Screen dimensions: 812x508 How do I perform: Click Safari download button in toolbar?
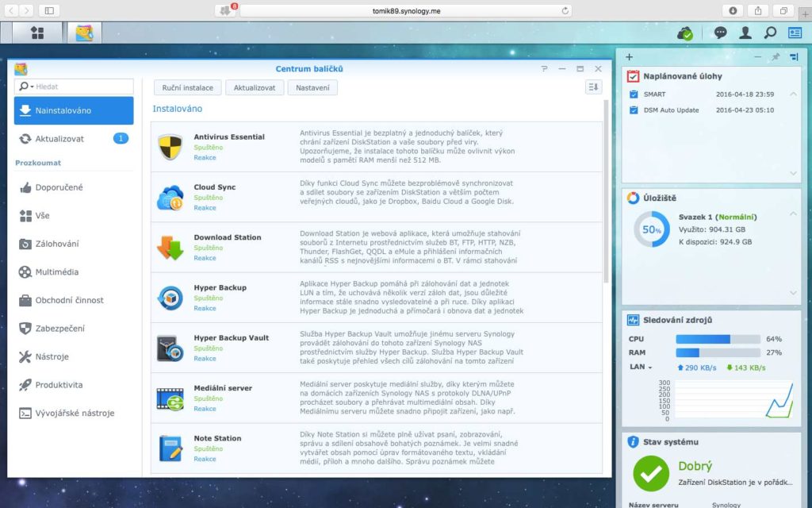point(733,10)
